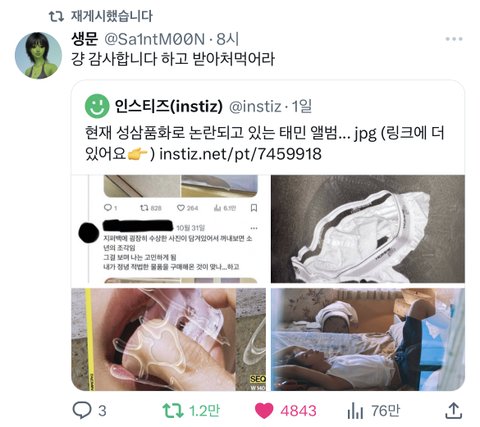The width and height of the screenshot is (480, 427).
Task: Open the instiz green smiley avatar
Action: [97, 106]
